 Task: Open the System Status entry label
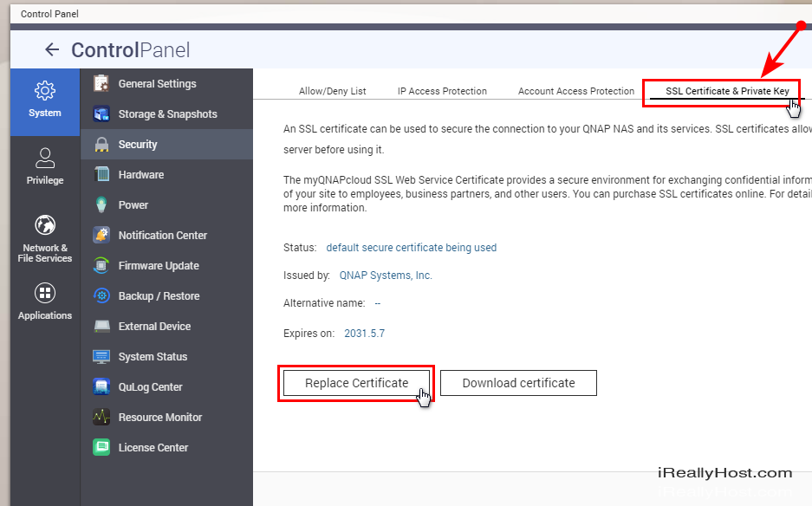click(x=153, y=357)
